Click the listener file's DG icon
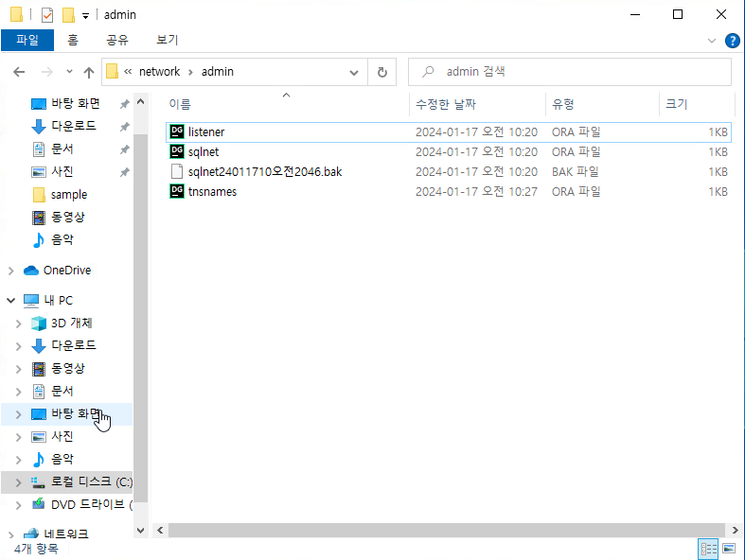 tap(177, 131)
